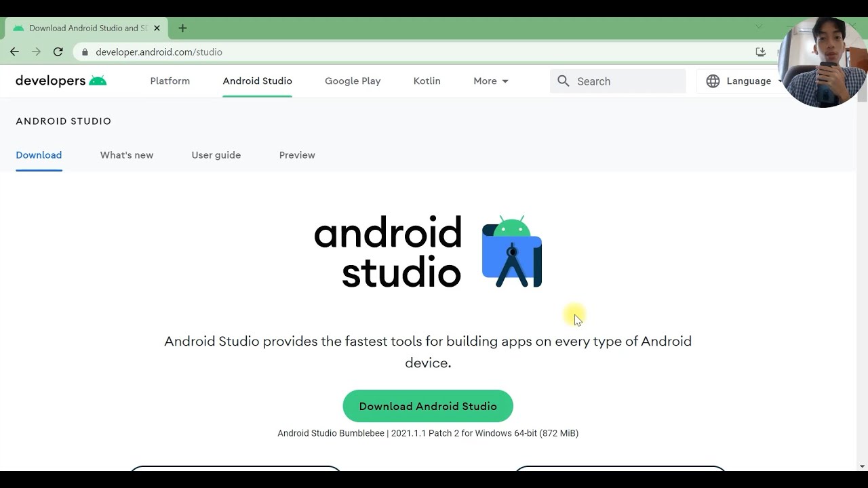Image resolution: width=868 pixels, height=488 pixels.
Task: Click the scrollbar down arrow
Action: [862, 466]
